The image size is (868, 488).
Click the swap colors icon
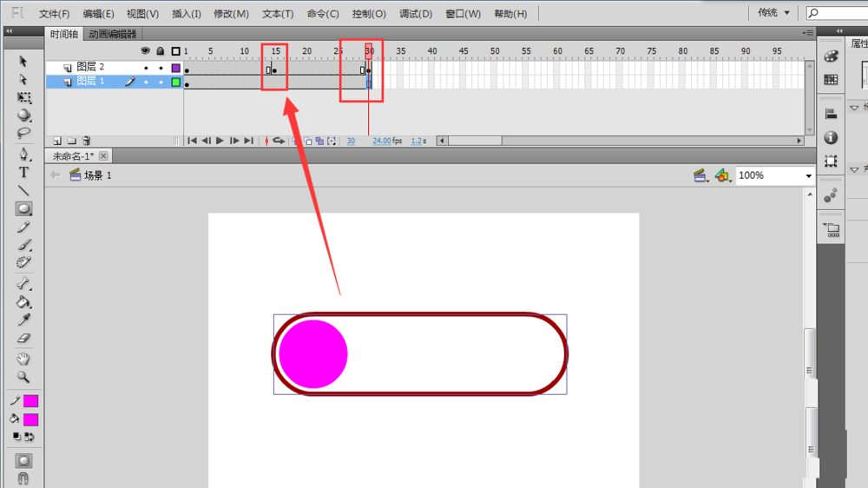(30, 437)
